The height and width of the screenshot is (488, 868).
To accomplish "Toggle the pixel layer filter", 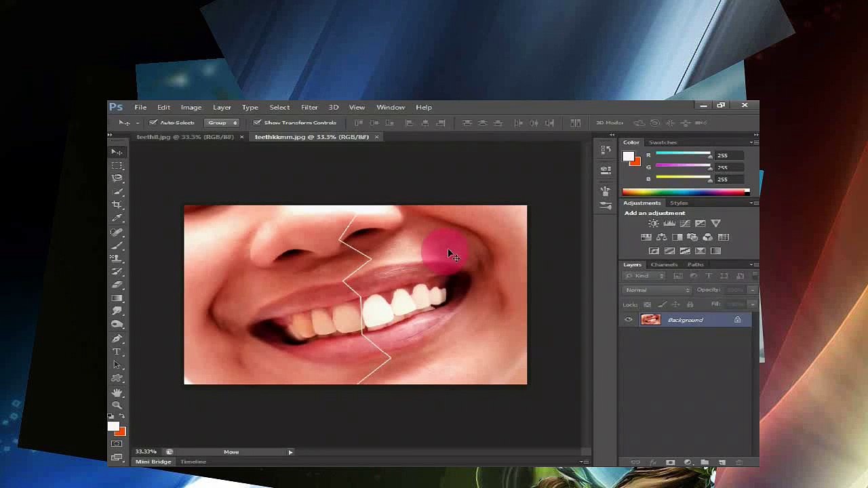I will tap(678, 276).
